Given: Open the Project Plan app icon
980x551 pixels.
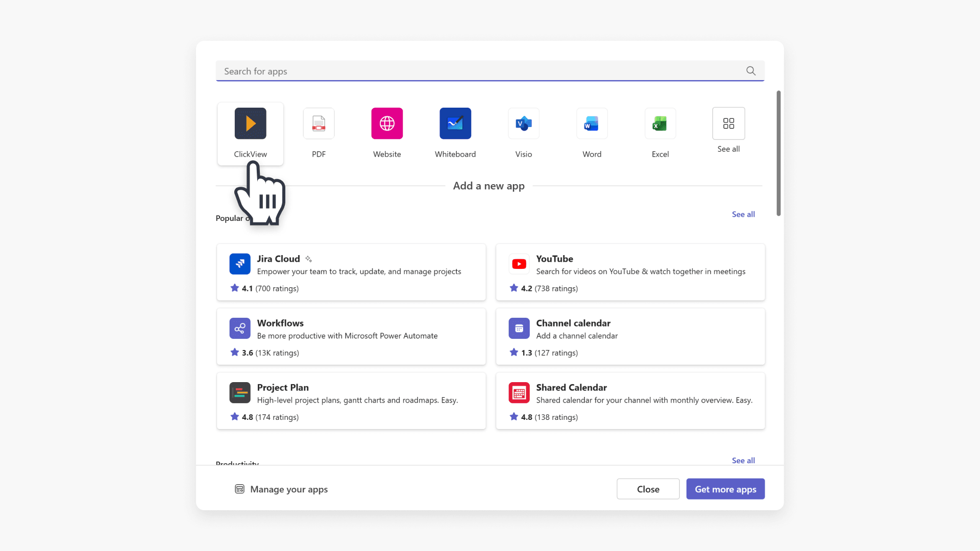Looking at the screenshot, I should 240,392.
